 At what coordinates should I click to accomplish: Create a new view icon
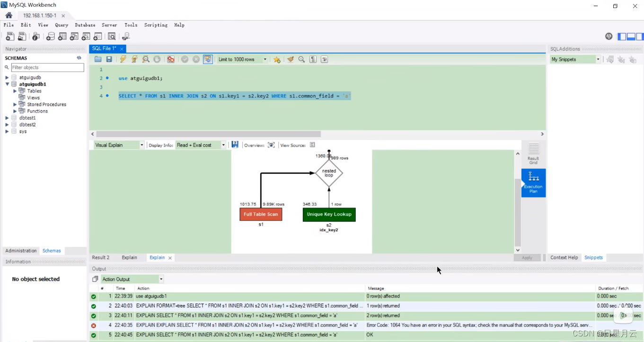pos(74,36)
